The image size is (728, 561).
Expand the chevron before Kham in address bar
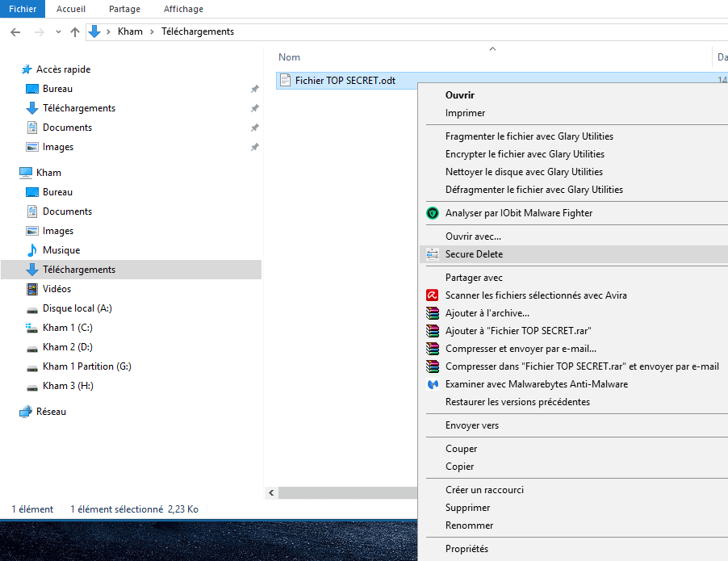108,31
